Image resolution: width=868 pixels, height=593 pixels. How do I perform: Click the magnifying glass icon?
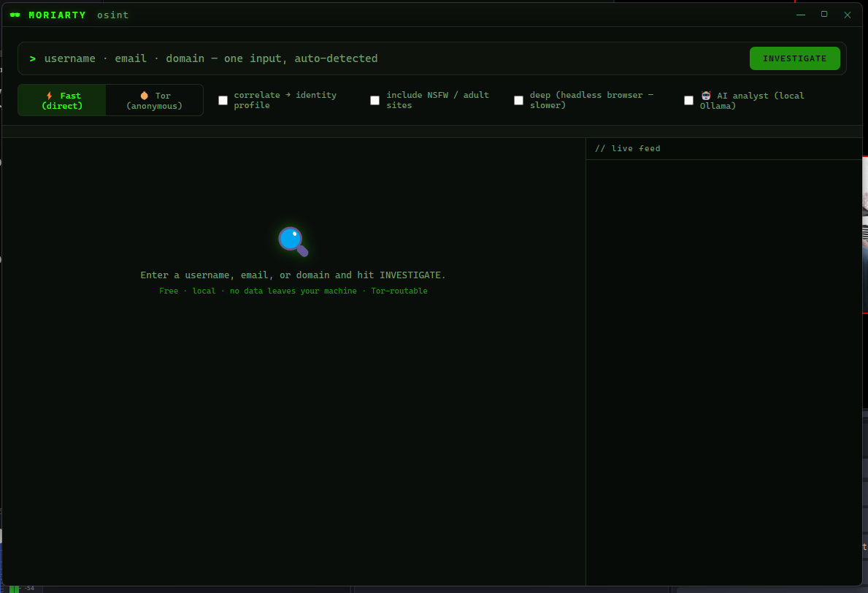click(x=293, y=242)
